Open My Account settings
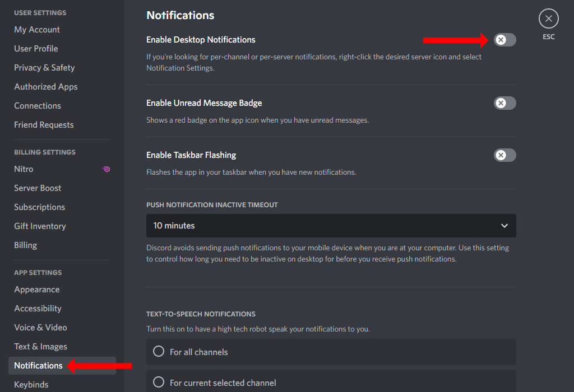 coord(37,29)
